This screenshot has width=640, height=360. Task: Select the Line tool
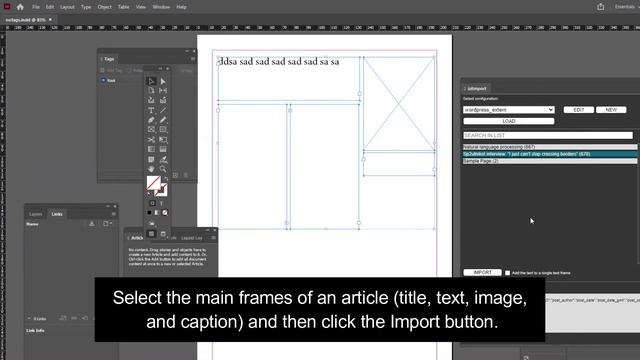tap(163, 110)
